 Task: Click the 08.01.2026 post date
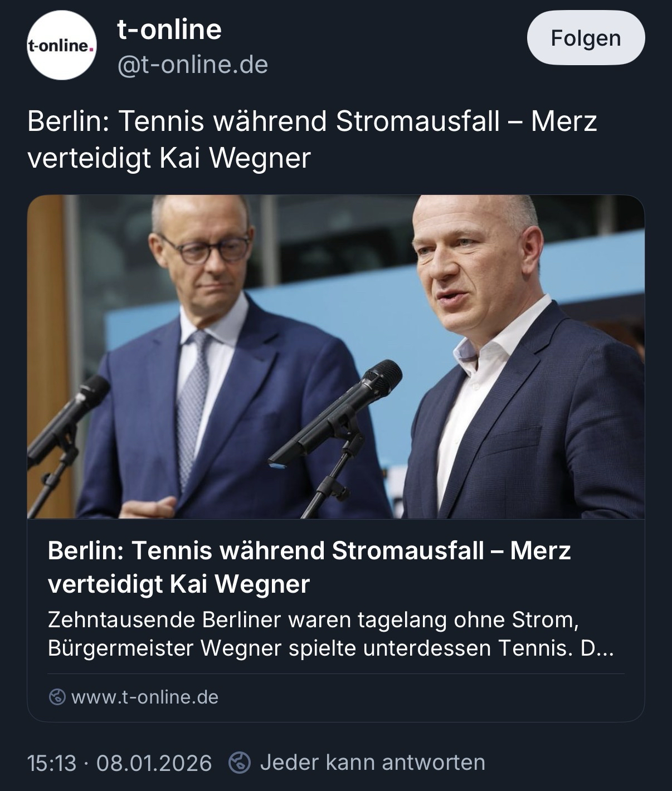(x=154, y=763)
